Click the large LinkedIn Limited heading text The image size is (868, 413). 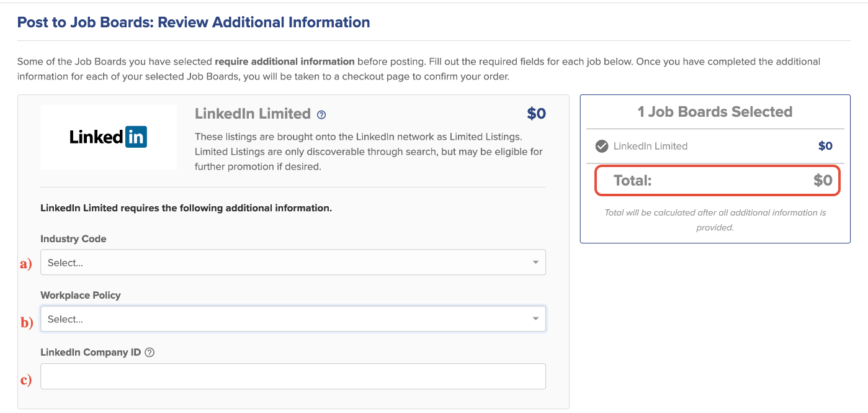253,114
